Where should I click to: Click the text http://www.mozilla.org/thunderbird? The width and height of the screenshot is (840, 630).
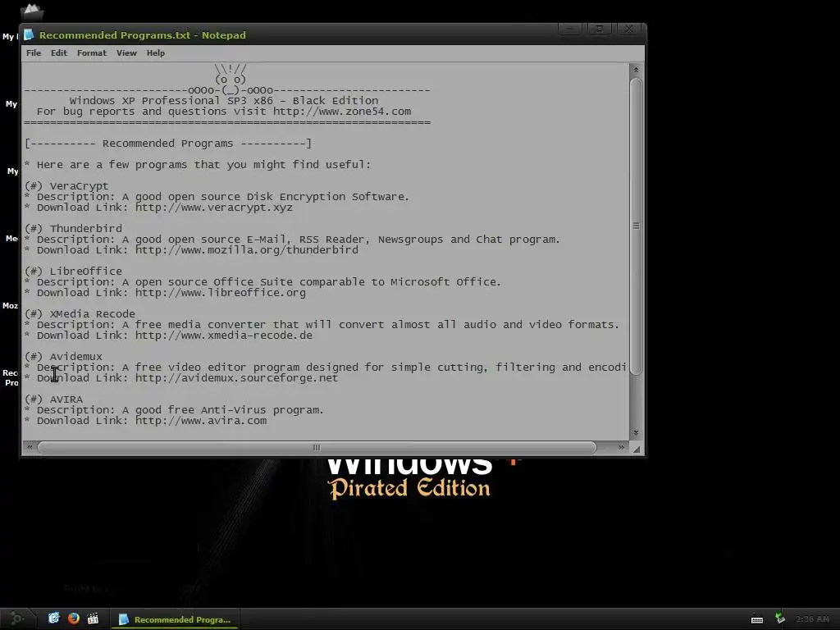pyautogui.click(x=246, y=250)
